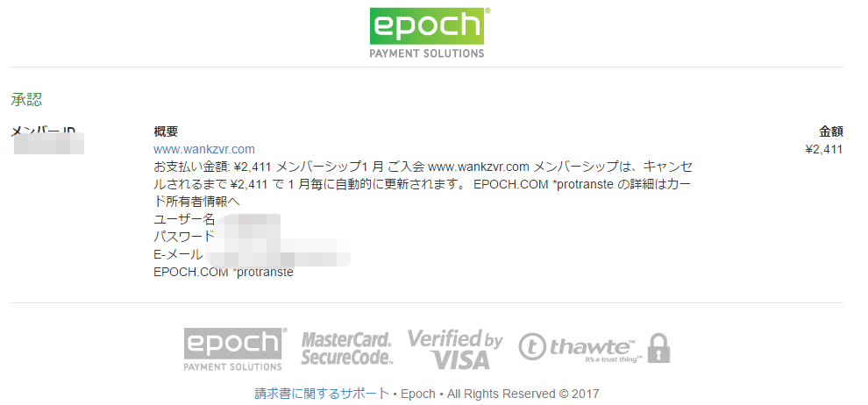The width and height of the screenshot is (868, 405).
Task: Click the メンバー ID label
Action: (43, 131)
